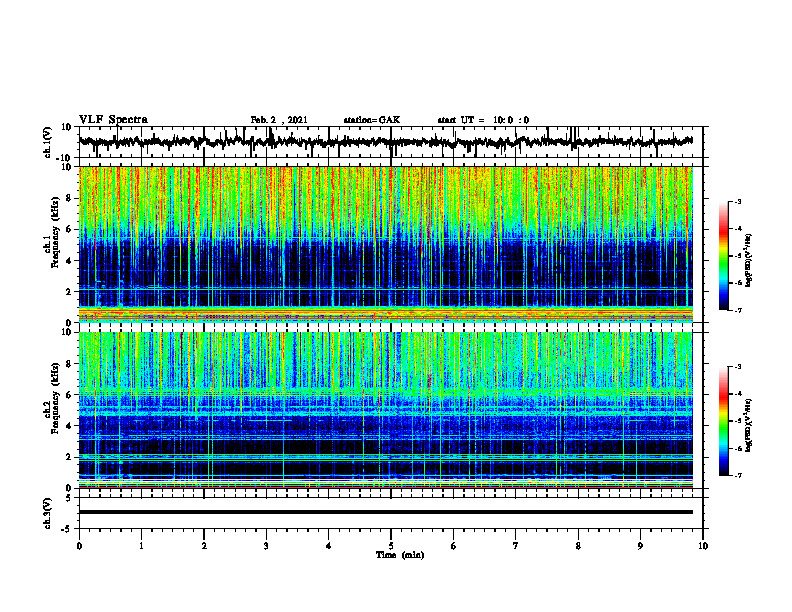This screenshot has height=612, width=792.
Task: Click time axis tick label "7"
Action: click(516, 546)
